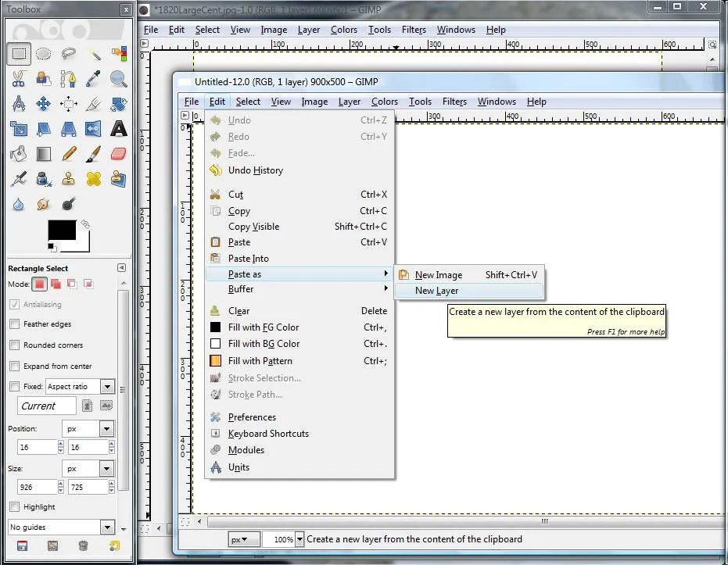Expand the Paste as submenu
The height and width of the screenshot is (565, 728).
coord(299,274)
